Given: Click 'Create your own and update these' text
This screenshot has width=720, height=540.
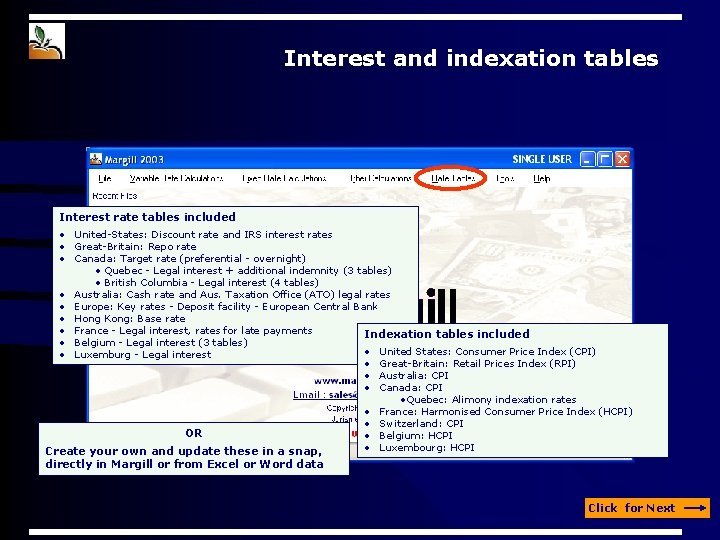Looking at the screenshot, I should click(x=184, y=451).
